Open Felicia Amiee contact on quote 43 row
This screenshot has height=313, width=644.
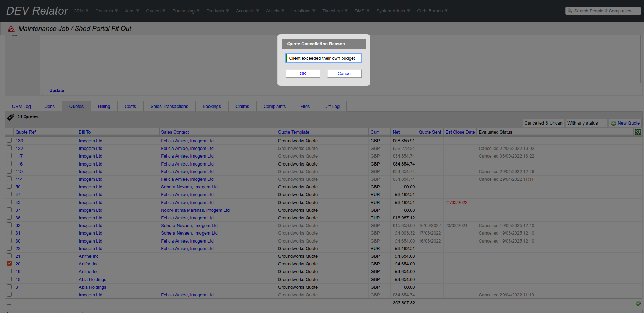187,203
